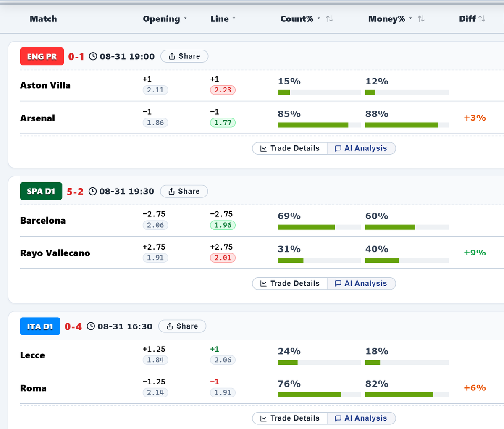Viewport: 504px width, 429px height.
Task: Click Roma's 82% money progress bar
Action: click(x=407, y=395)
